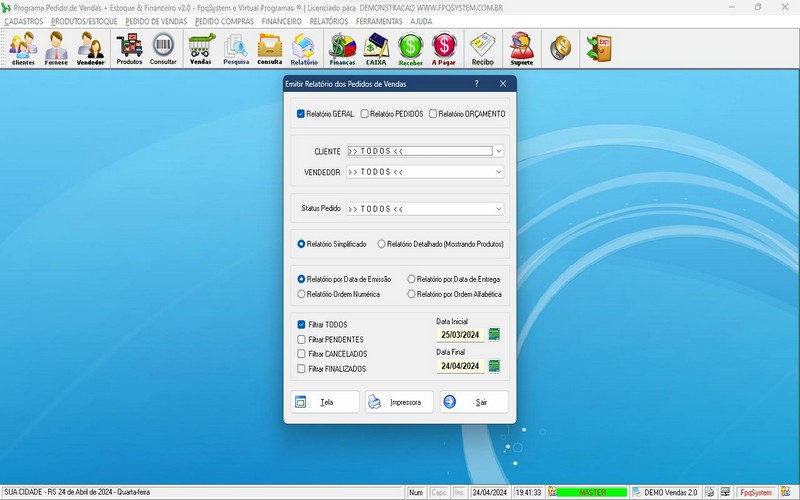
Task: Enable the Relatório PEDIDOS checkbox
Action: [365, 114]
